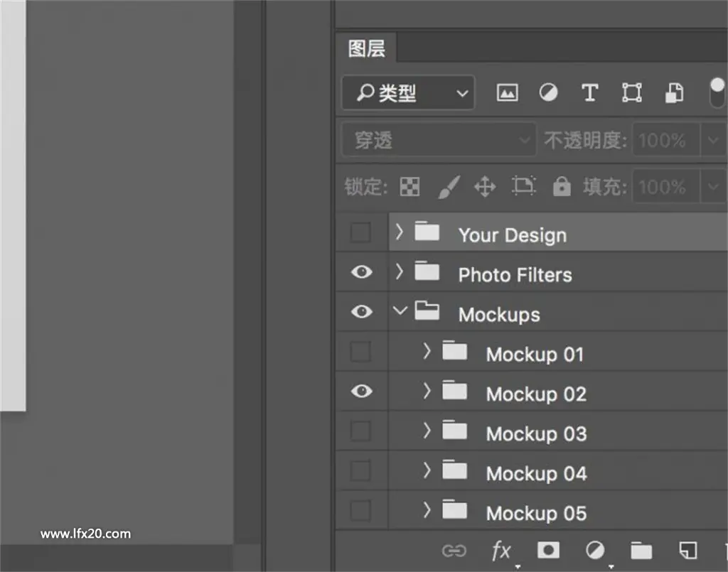Open the opacity slider dropdown arrow
728x572 pixels.
click(x=713, y=140)
